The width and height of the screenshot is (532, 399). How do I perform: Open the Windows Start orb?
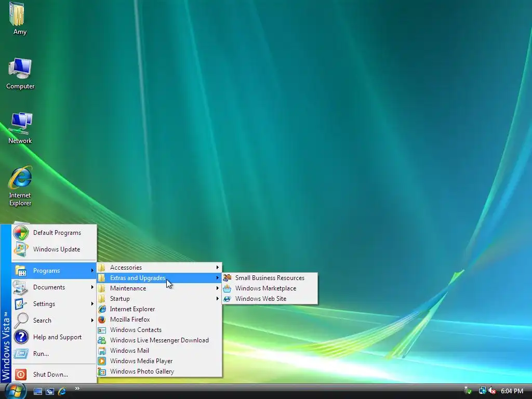pos(15,391)
